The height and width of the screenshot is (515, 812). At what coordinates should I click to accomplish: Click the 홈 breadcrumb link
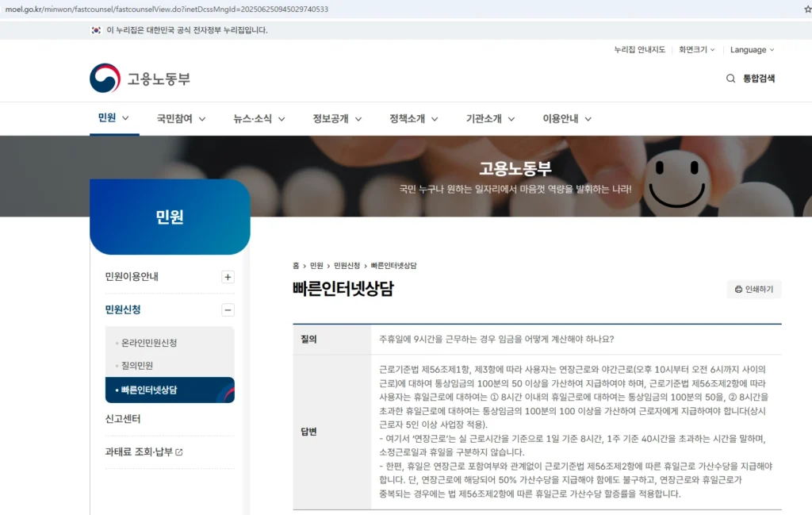pos(296,266)
